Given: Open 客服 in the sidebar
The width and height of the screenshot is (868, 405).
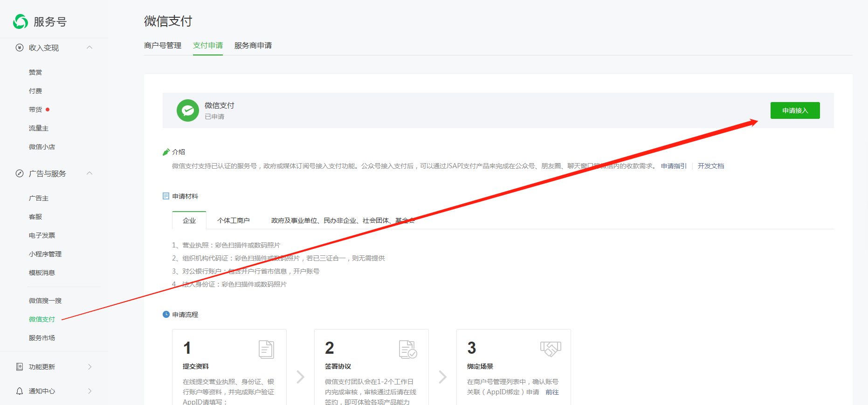Looking at the screenshot, I should (x=35, y=217).
